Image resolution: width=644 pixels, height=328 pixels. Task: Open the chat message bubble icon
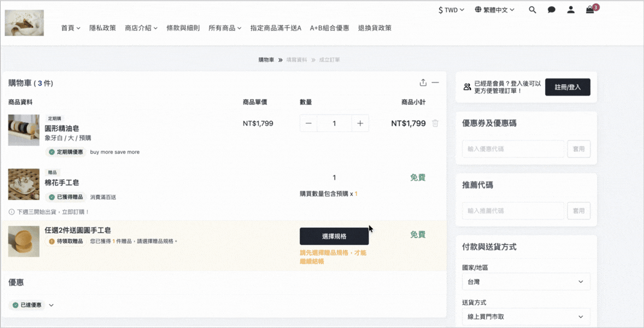click(x=552, y=10)
